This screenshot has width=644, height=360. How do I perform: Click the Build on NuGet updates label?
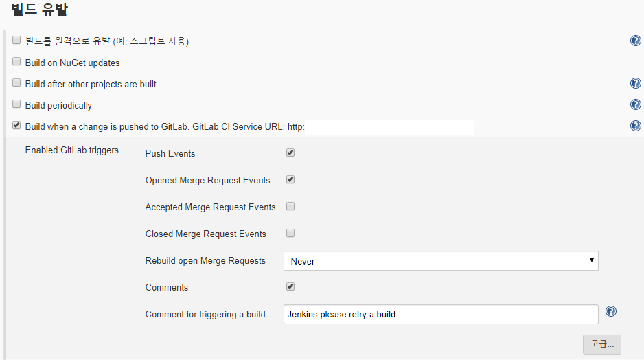tap(72, 63)
